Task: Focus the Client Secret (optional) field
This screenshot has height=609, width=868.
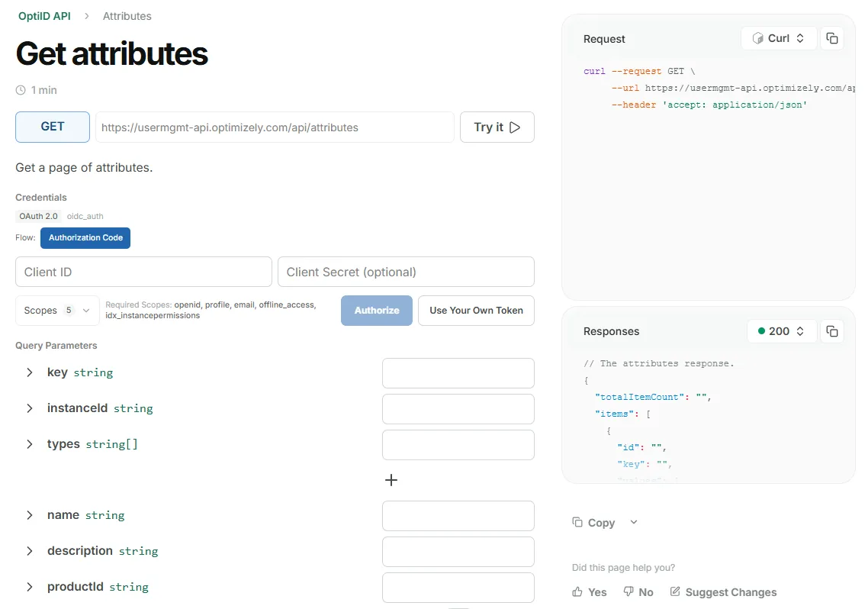Action: pyautogui.click(x=406, y=272)
